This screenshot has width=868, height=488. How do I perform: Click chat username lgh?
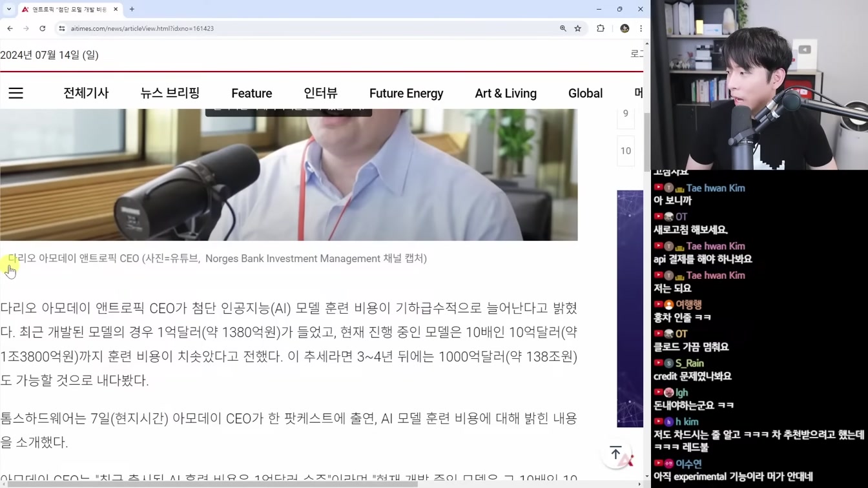tap(681, 392)
